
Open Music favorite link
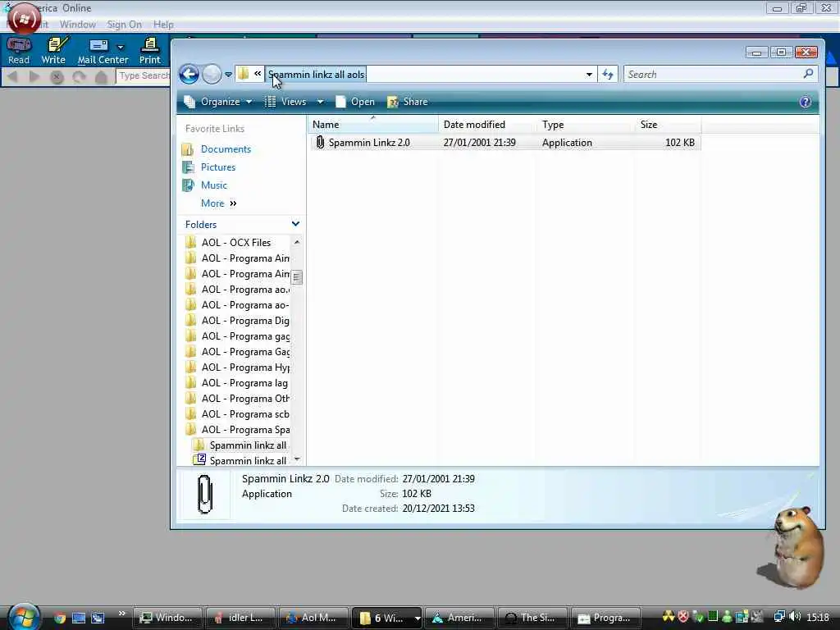(214, 185)
